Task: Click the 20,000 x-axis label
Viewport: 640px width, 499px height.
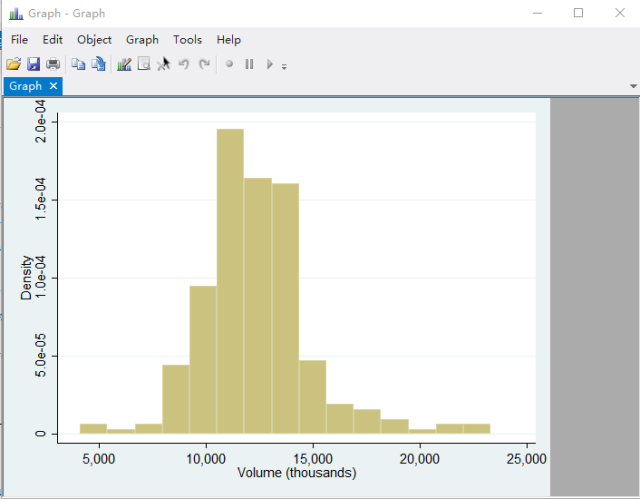Action: 420,459
